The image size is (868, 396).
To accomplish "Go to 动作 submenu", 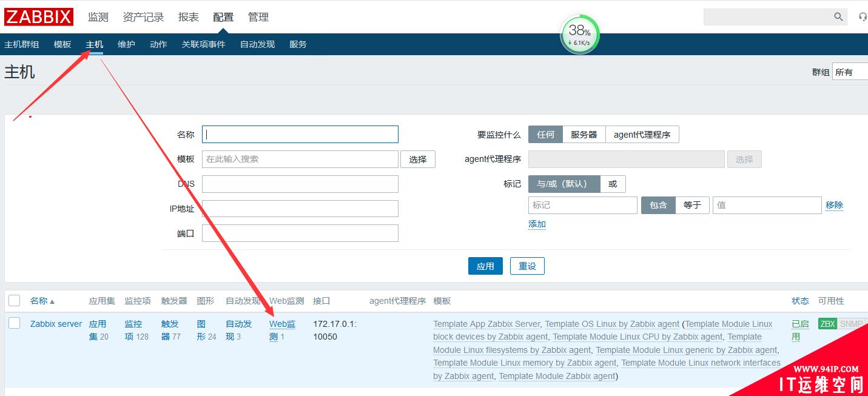I will click(x=158, y=44).
